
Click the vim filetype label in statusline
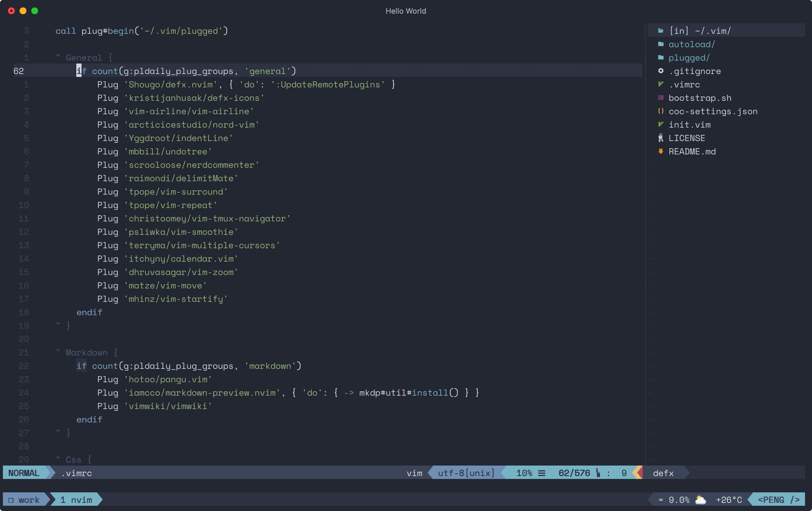pos(414,473)
